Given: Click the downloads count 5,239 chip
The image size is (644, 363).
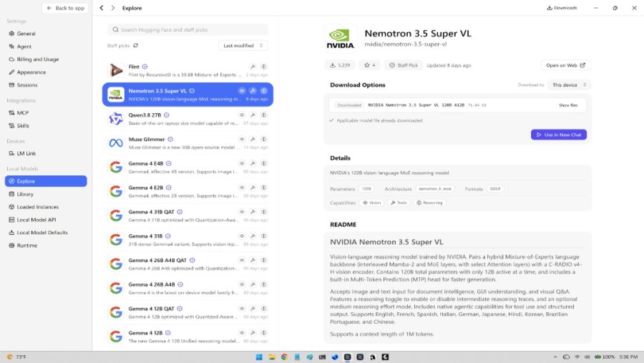Looking at the screenshot, I should (x=340, y=65).
